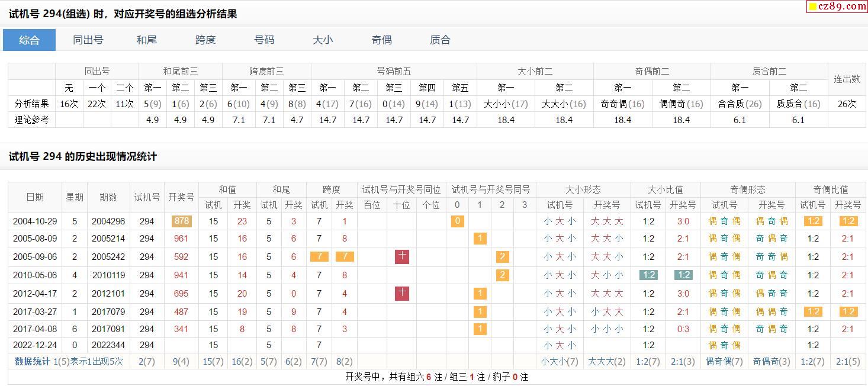Click the 开奖号 column header
The image size is (868, 386).
[181, 197]
